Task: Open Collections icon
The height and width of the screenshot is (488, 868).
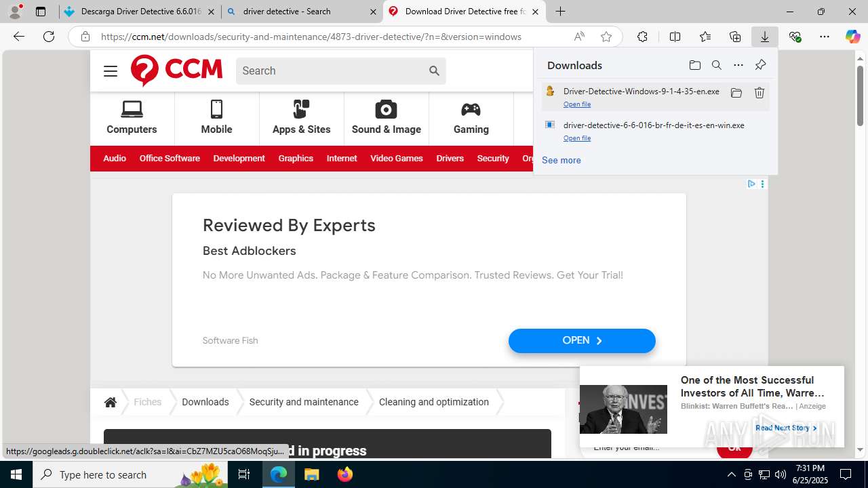Action: (735, 37)
